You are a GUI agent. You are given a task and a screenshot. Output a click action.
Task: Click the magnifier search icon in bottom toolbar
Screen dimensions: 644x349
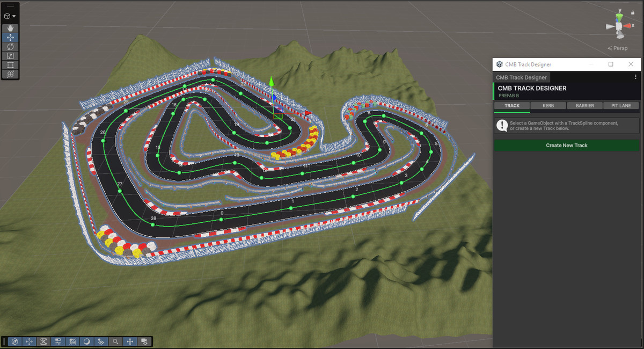[x=115, y=341]
